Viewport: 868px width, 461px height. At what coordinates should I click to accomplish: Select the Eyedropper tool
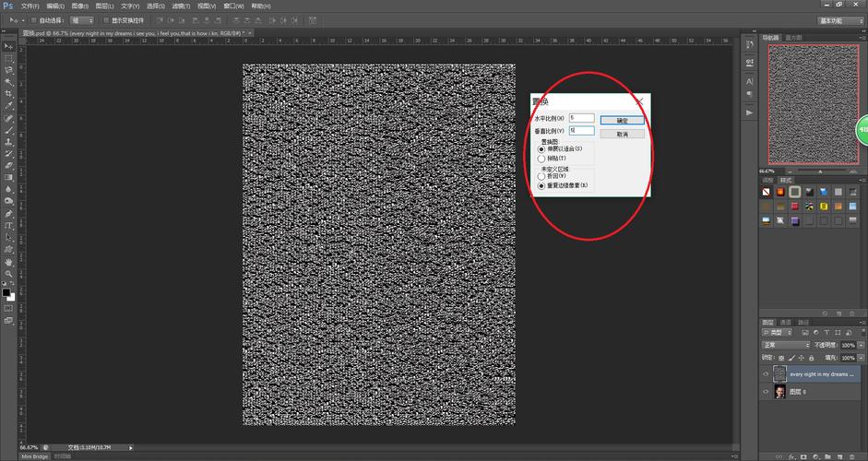[8, 106]
